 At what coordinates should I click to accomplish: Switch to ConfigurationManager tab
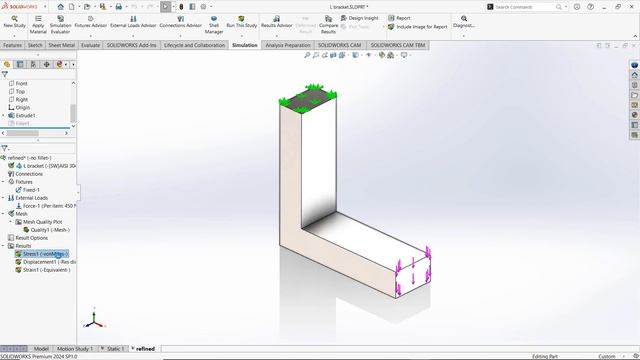[x=33, y=64]
